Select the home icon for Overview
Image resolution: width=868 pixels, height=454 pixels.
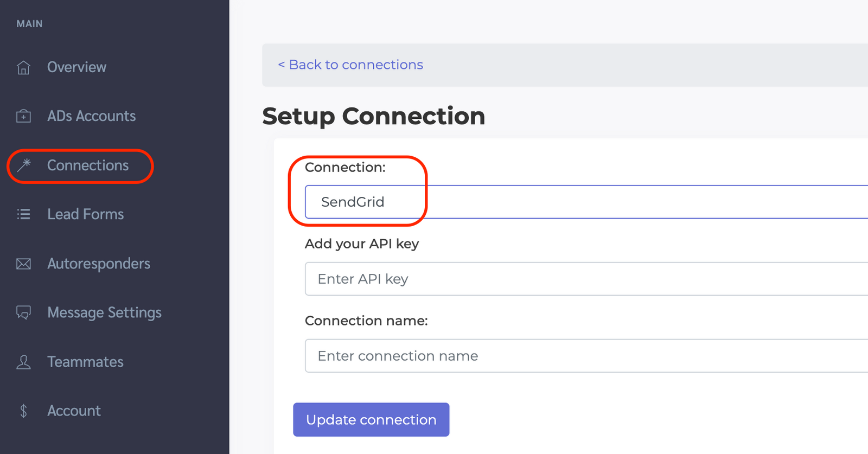click(x=23, y=67)
